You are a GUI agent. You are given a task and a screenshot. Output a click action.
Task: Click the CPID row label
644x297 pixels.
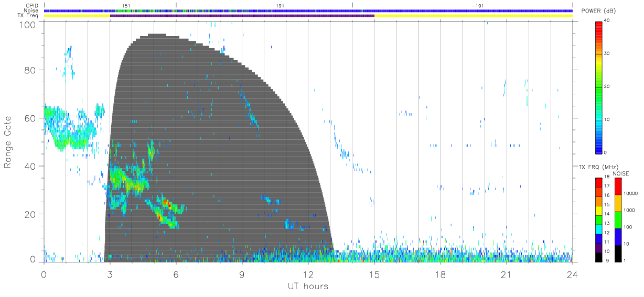click(x=33, y=5)
